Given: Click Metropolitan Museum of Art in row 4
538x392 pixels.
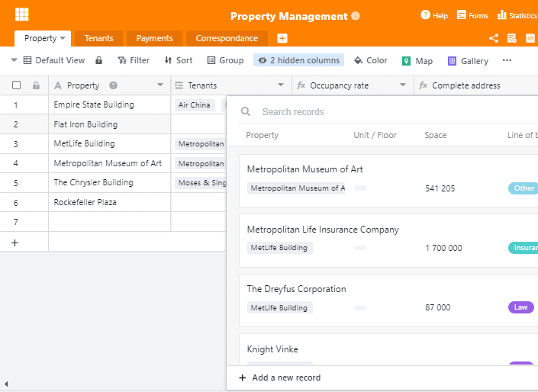Looking at the screenshot, I should pyautogui.click(x=109, y=163).
